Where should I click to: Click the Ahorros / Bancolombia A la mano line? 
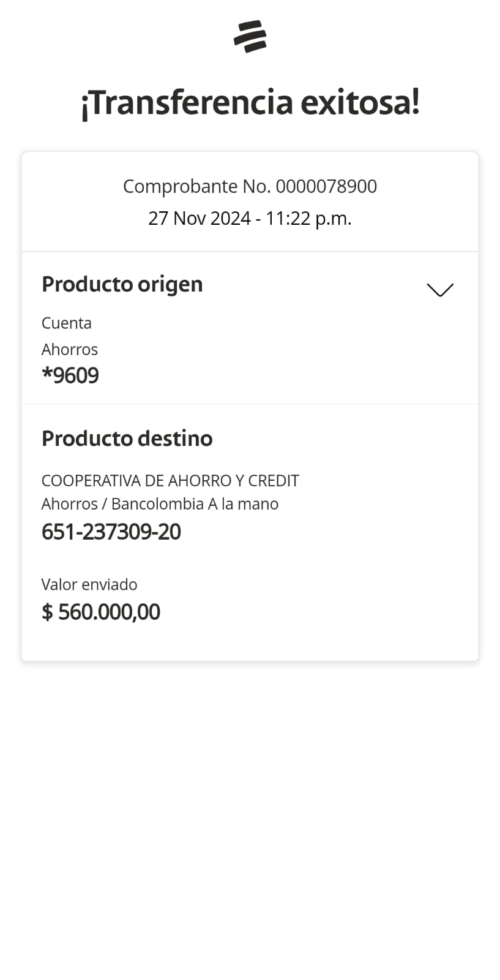[x=160, y=504]
